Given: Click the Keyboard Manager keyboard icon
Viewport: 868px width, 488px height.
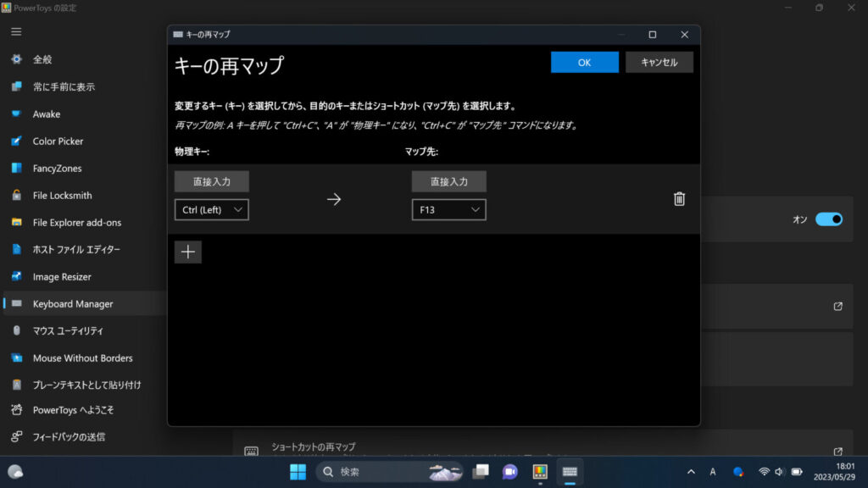Looking at the screenshot, I should (17, 303).
